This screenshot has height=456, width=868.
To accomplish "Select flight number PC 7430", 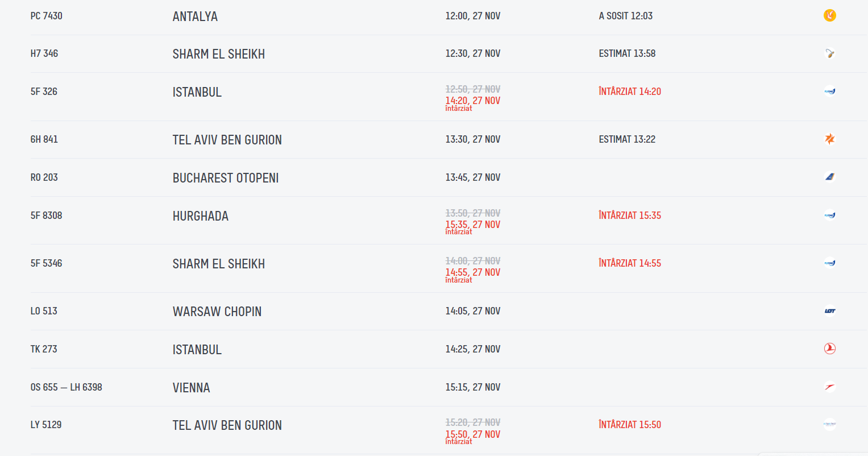I will [x=47, y=16].
